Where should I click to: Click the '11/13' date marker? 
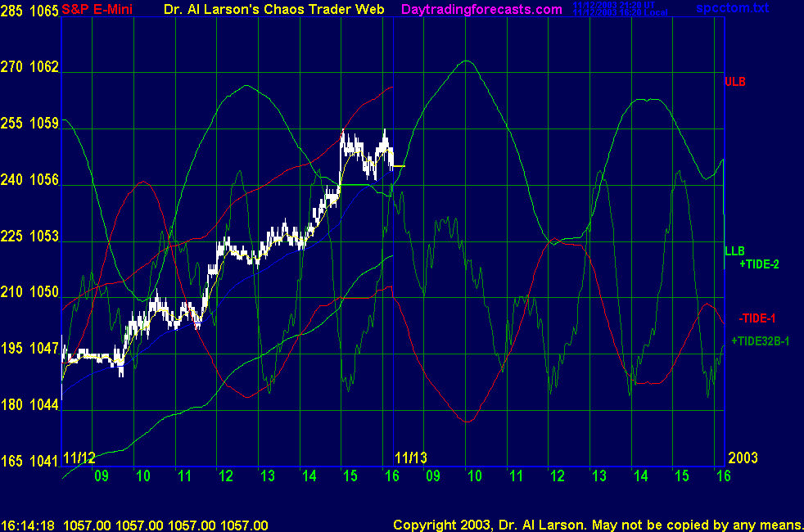click(411, 458)
